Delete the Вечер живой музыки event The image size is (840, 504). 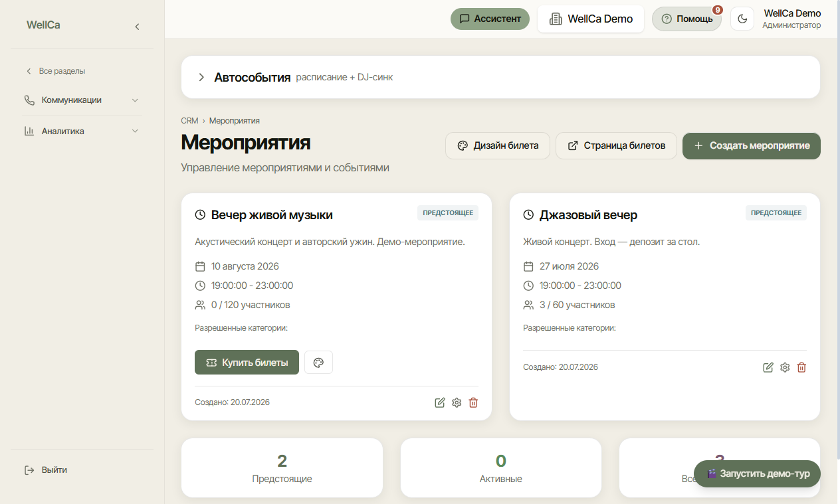tap(473, 402)
